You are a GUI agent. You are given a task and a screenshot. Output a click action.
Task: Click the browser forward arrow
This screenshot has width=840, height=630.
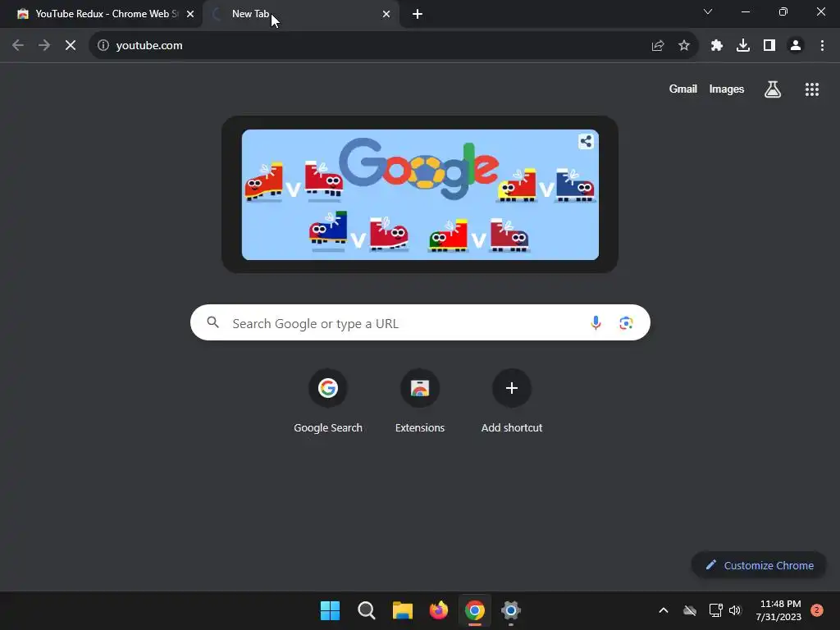(x=44, y=46)
